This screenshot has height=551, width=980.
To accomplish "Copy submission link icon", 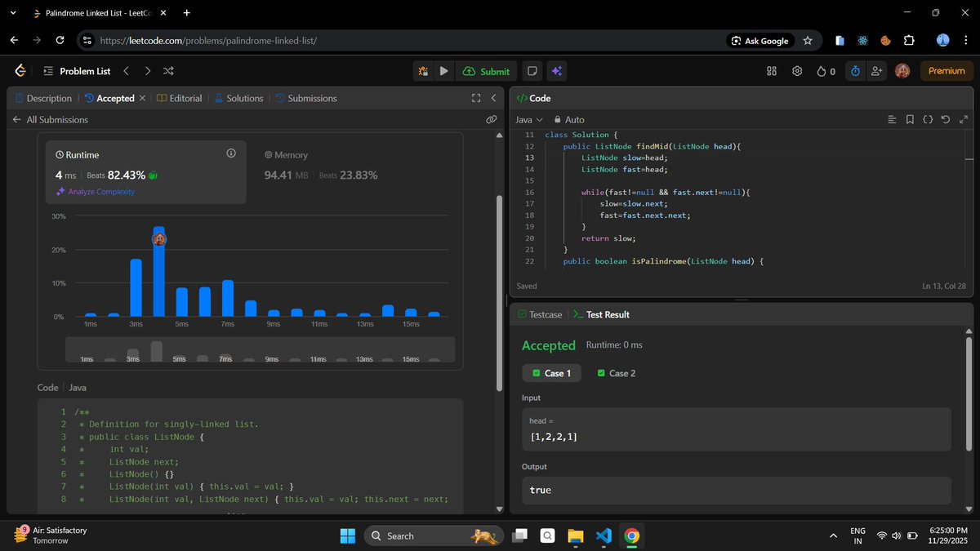I will 491,119.
